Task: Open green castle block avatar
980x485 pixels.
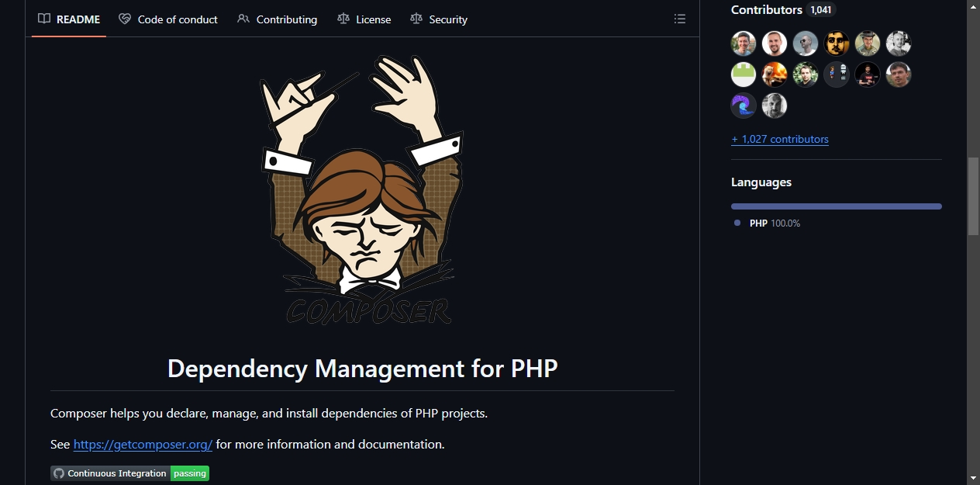Action: click(744, 74)
